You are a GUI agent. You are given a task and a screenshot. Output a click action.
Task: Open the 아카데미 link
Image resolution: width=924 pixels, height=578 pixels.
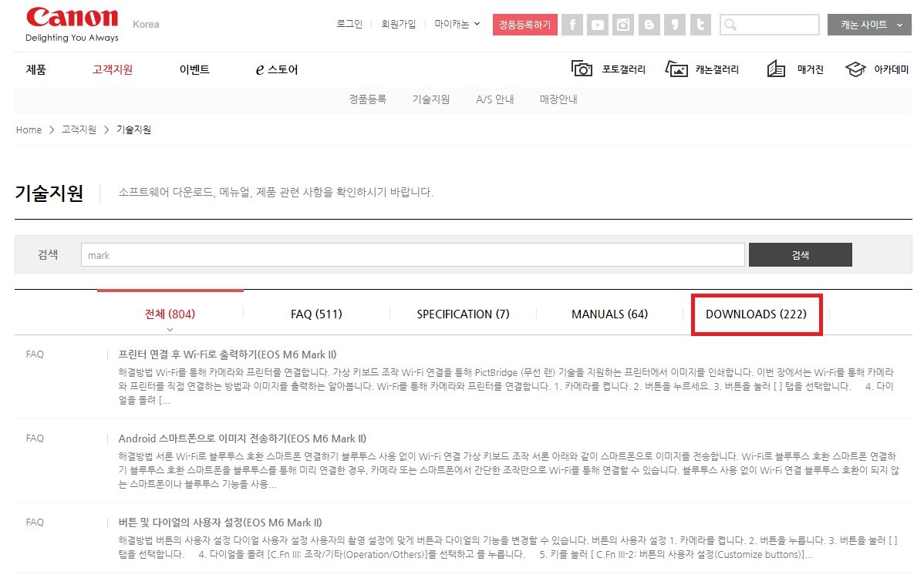[891, 69]
